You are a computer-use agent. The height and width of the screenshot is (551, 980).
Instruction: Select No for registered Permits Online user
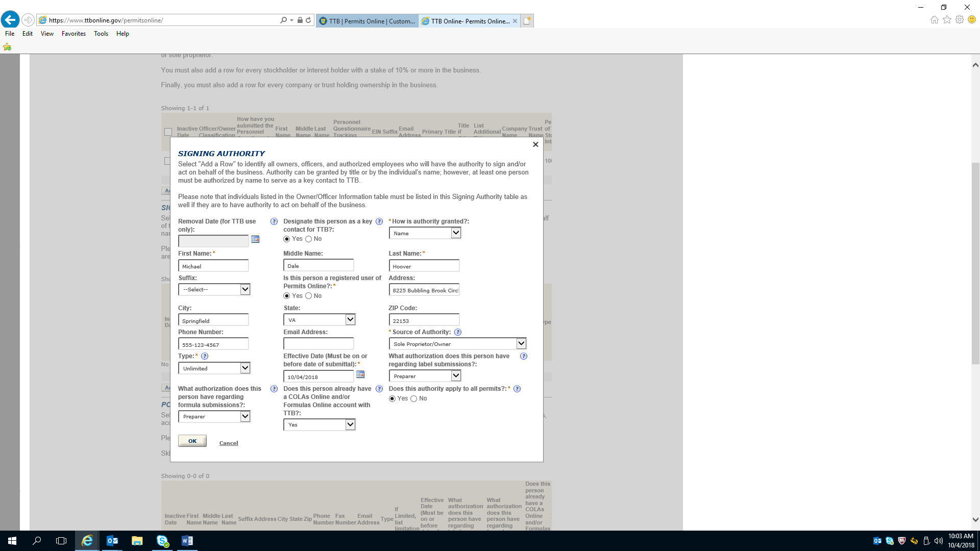click(x=308, y=296)
